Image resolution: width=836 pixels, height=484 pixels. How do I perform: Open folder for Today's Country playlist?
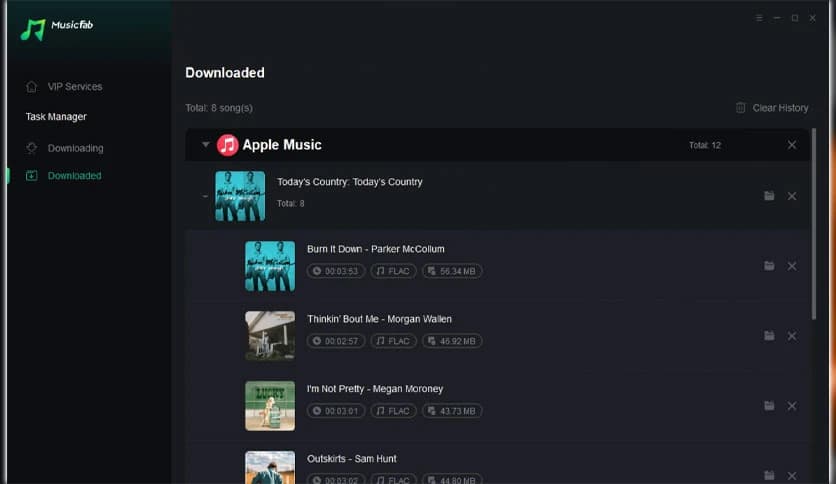coord(769,196)
